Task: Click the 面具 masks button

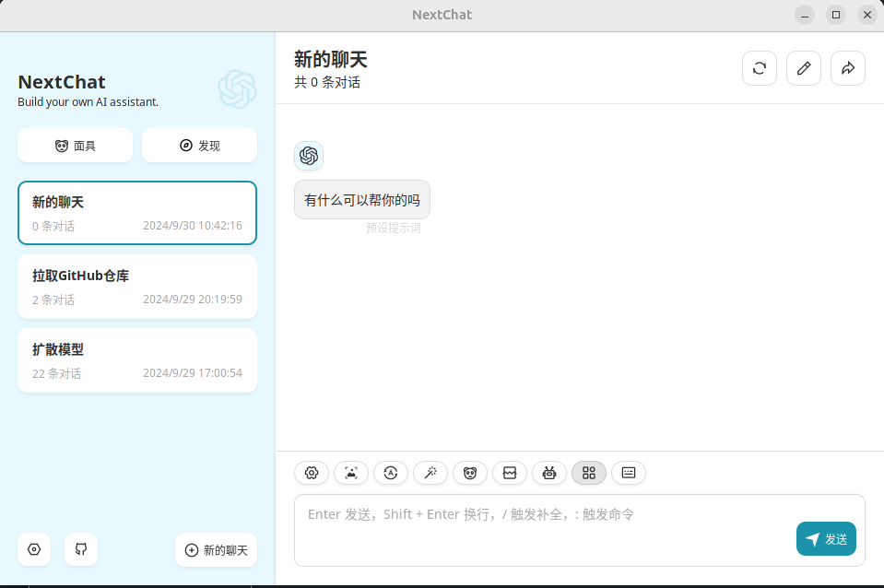Action: click(75, 146)
